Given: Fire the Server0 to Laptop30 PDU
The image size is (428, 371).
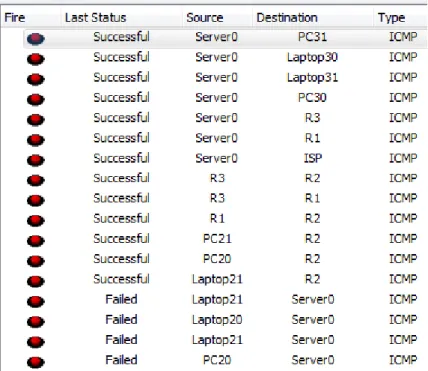Looking at the screenshot, I should coord(36,59).
